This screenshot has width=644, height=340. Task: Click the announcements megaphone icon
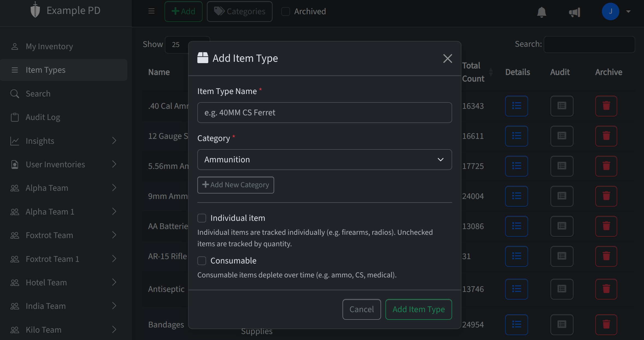[575, 12]
